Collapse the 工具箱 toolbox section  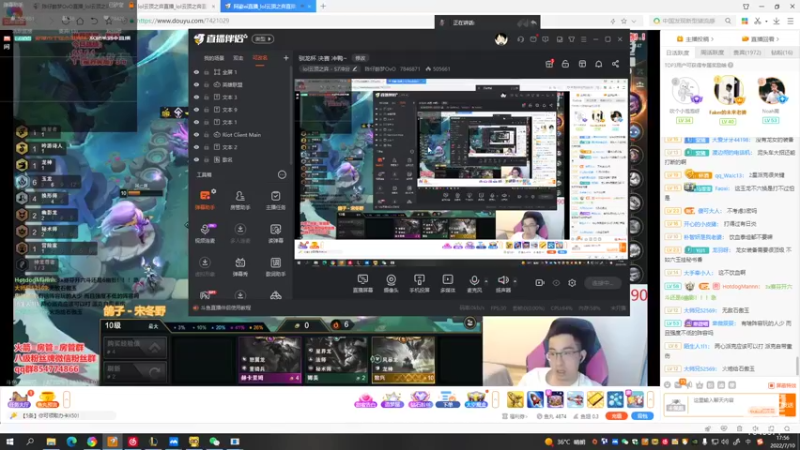[282, 174]
